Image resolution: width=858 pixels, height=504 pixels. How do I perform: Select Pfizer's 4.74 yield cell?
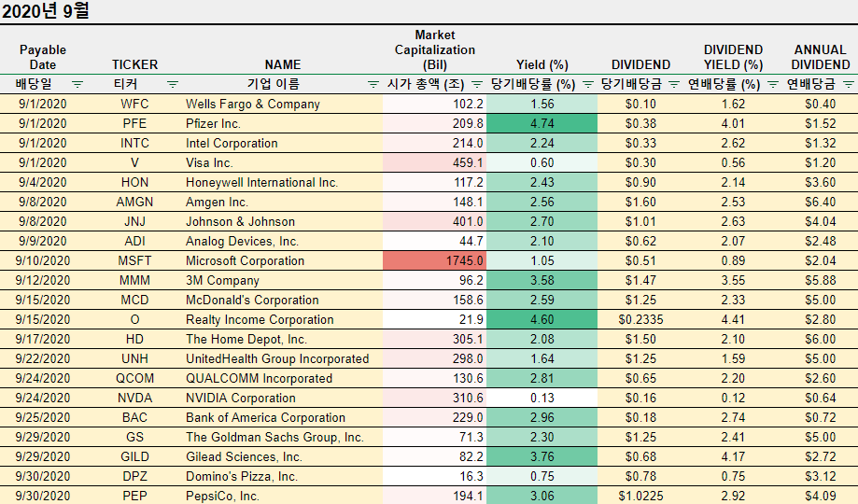pyautogui.click(x=542, y=124)
